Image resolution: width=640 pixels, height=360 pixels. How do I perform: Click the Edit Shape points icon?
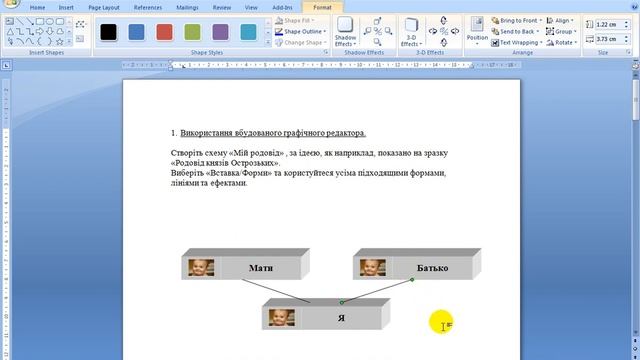coord(80,24)
